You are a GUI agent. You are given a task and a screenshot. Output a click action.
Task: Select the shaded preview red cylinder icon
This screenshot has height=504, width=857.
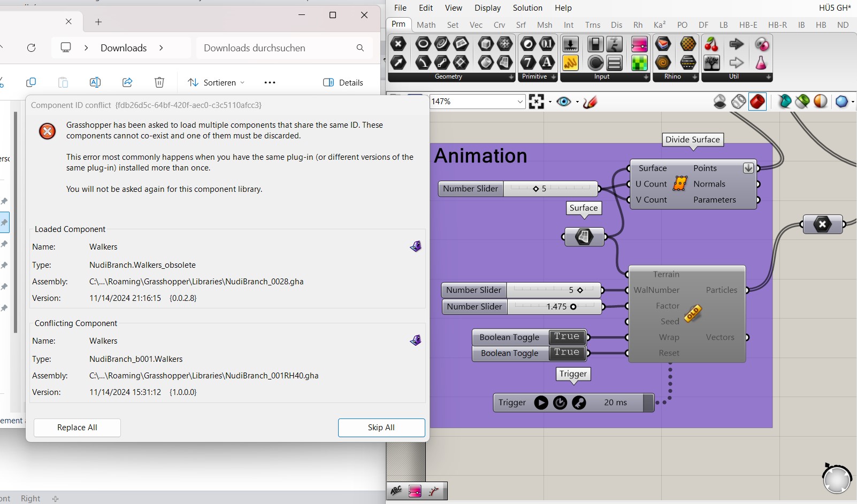(x=758, y=102)
